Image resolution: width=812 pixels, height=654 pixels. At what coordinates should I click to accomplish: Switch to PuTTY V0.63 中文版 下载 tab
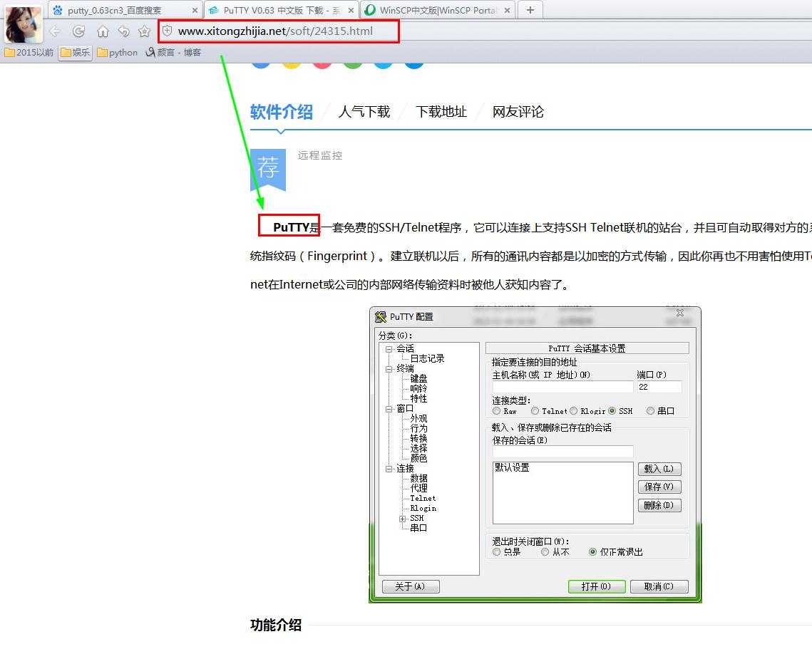282,11
